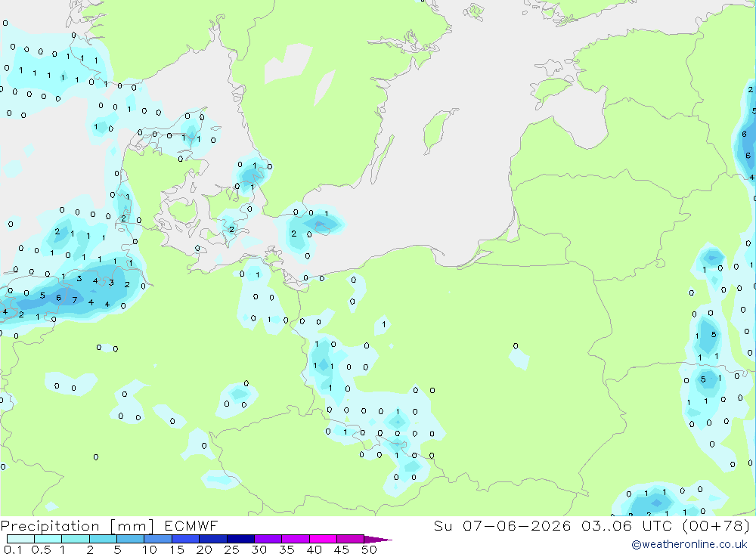Click the '35' legend scale value
This screenshot has width=756, height=554.
[x=287, y=549]
